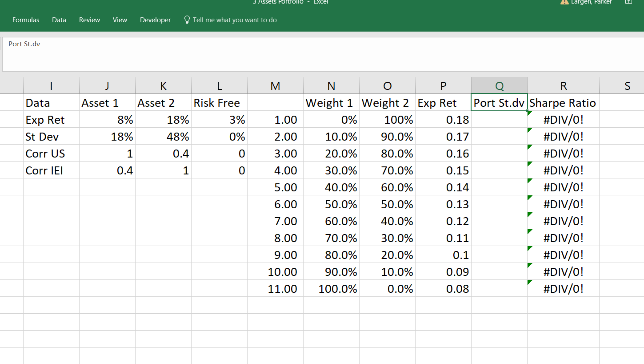Click the Largen, Parker account name
The width and height of the screenshot is (644, 364).
tap(591, 2)
